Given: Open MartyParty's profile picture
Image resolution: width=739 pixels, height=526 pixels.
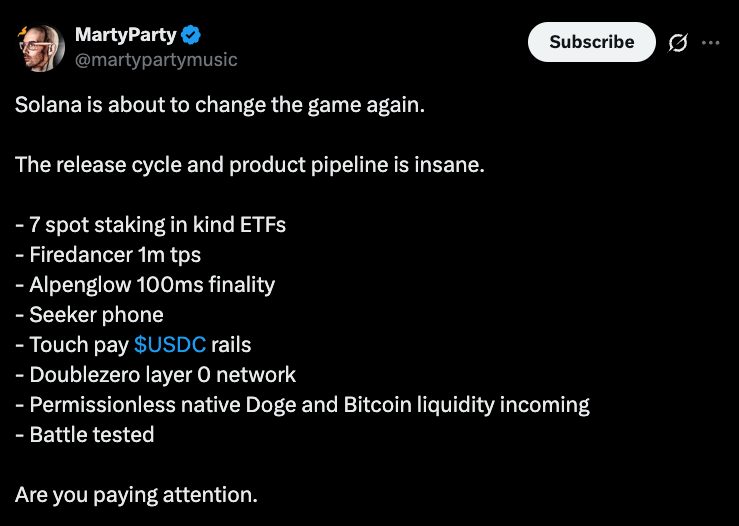Looking at the screenshot, I should 41,48.
